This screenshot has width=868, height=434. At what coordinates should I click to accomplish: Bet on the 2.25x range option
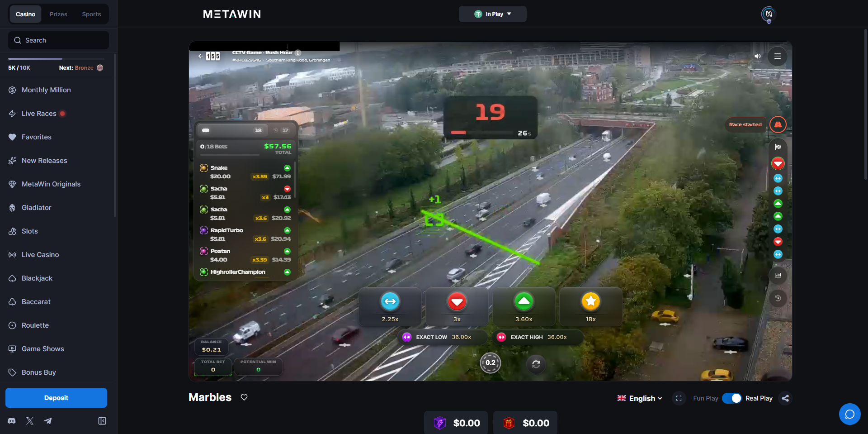tap(390, 307)
